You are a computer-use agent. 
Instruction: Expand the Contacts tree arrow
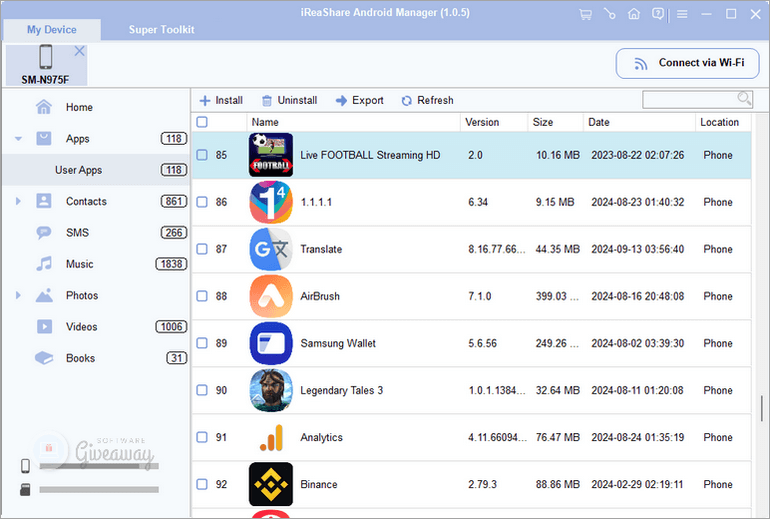(x=18, y=201)
